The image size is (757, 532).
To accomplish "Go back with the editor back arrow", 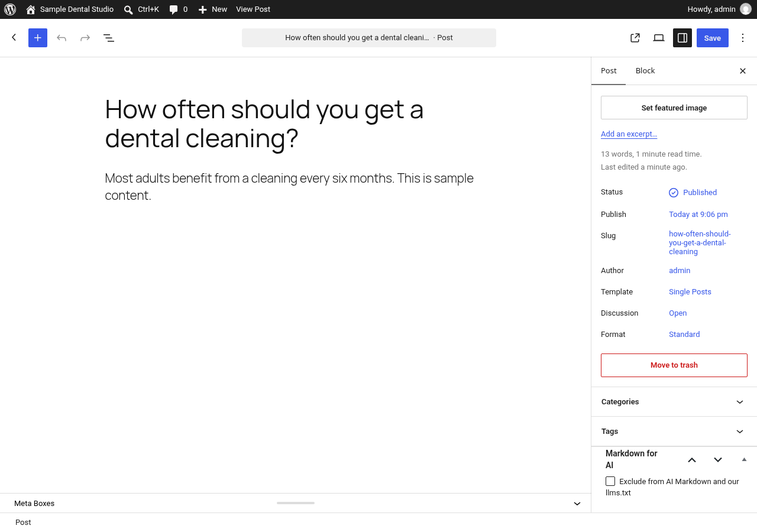I will (14, 38).
